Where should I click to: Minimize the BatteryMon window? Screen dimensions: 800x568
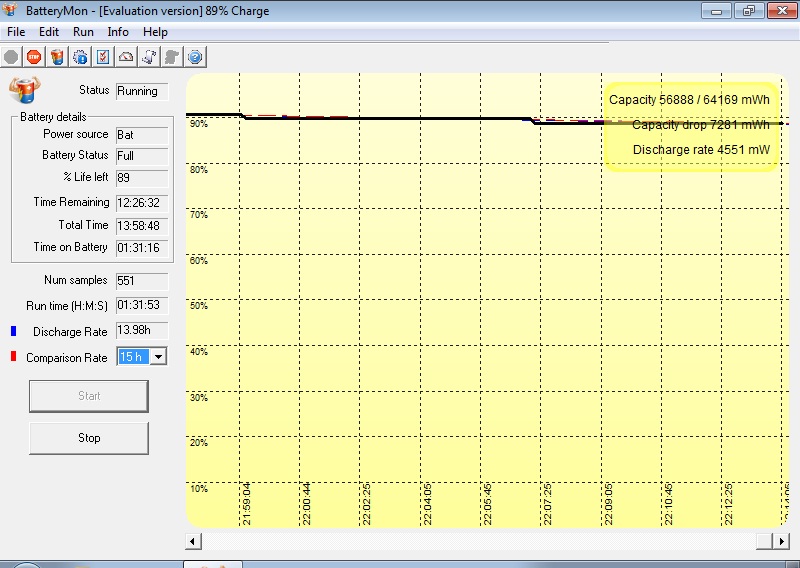coord(716,11)
